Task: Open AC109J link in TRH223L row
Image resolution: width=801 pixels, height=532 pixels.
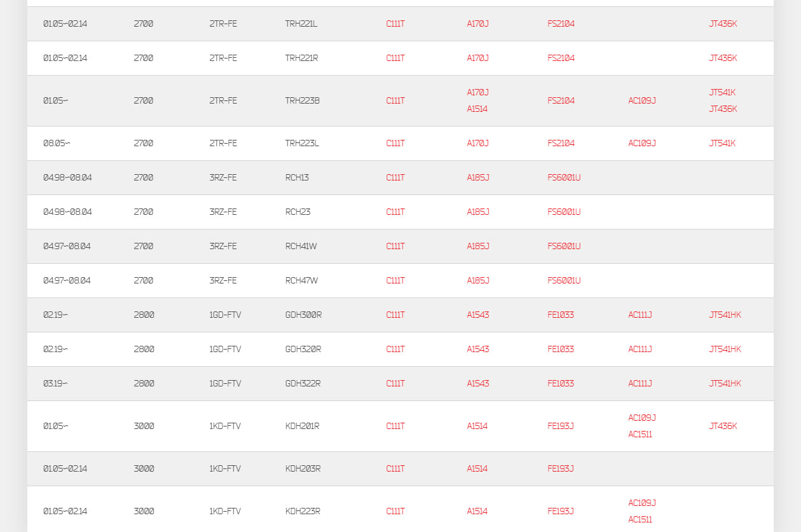Action: (x=642, y=144)
